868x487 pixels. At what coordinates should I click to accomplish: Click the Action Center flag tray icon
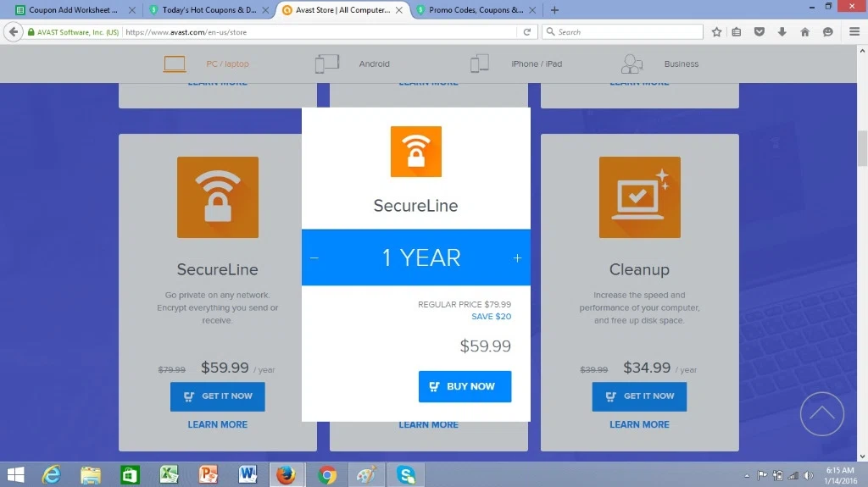(x=762, y=475)
